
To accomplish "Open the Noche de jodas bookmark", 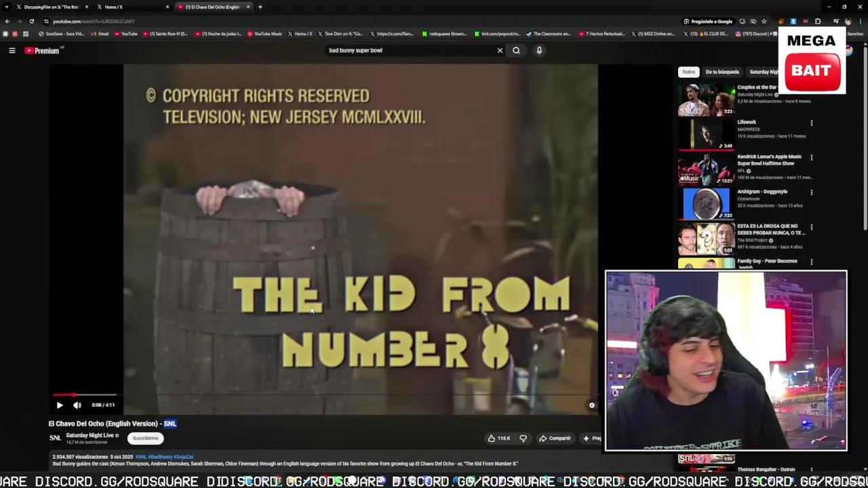I will pyautogui.click(x=218, y=34).
